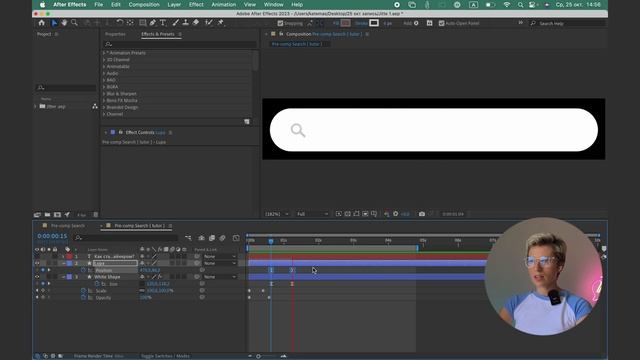Open the viewer resolution Full dropdown

coord(312,214)
